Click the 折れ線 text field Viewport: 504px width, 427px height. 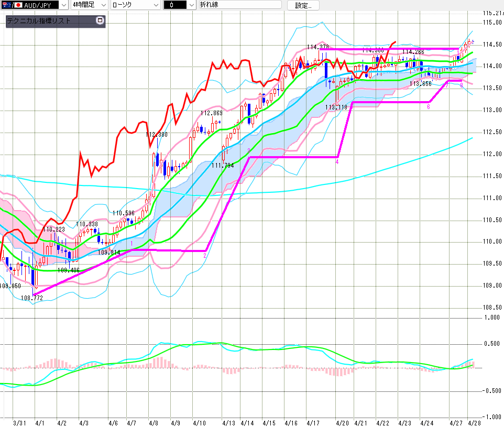point(241,5)
